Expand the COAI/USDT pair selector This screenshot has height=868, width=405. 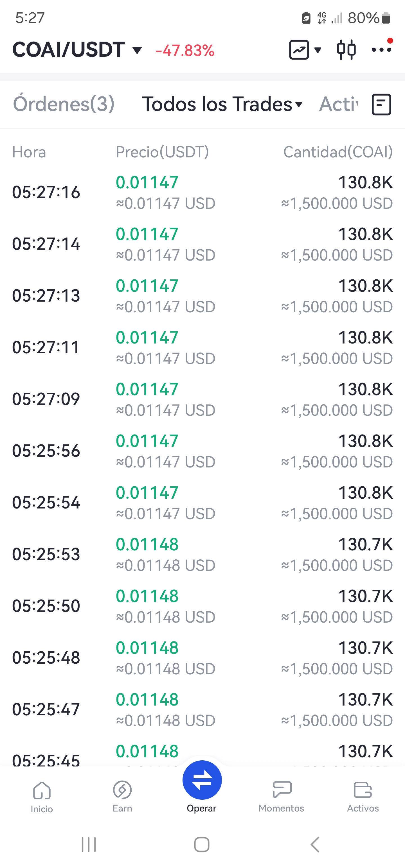pyautogui.click(x=77, y=49)
